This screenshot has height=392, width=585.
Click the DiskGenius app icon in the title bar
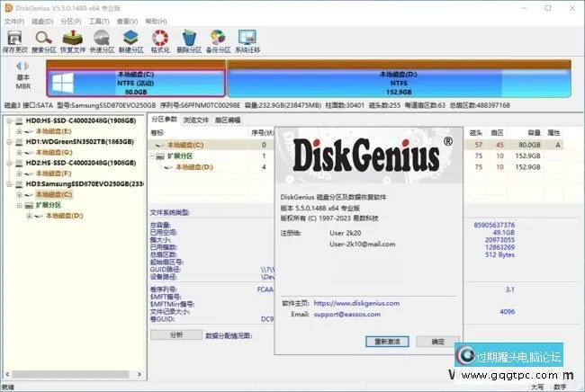click(x=8, y=8)
